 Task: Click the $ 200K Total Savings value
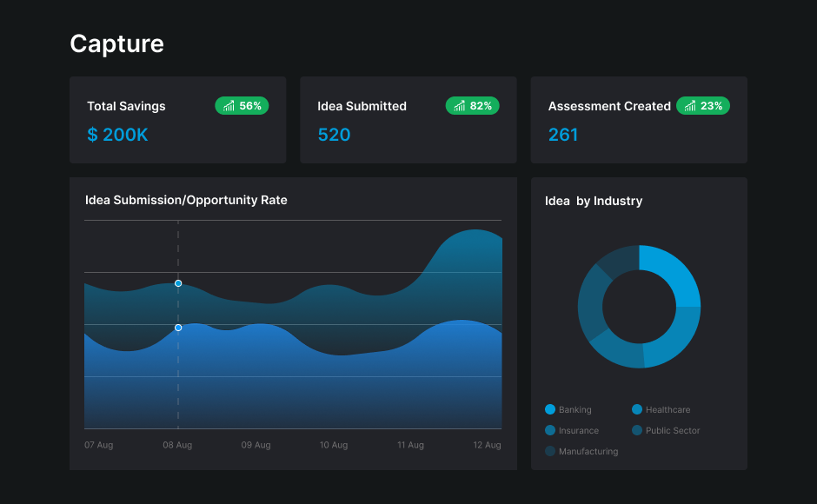(117, 135)
